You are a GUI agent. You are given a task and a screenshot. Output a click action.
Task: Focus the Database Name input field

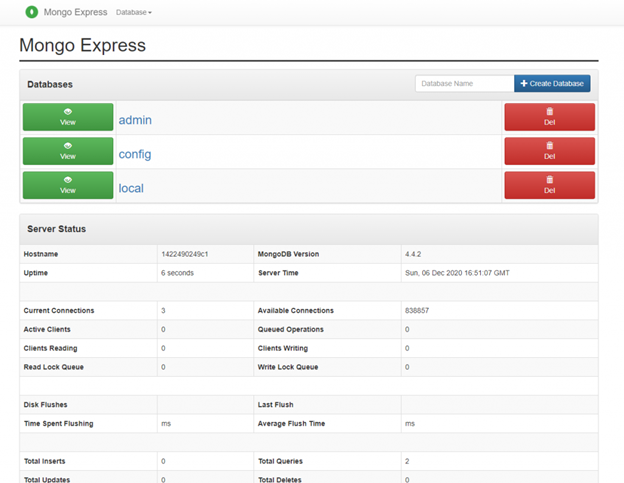pyautogui.click(x=464, y=84)
